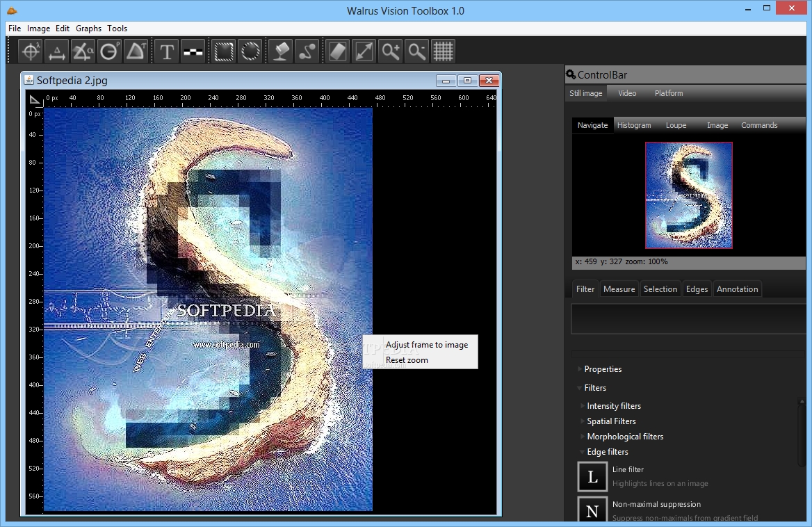This screenshot has width=812, height=527.
Task: Switch to the Histogram tab
Action: (633, 125)
